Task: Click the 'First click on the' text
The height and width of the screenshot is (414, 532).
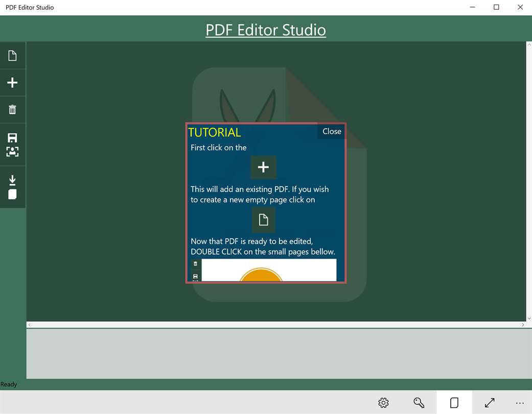Action: pyautogui.click(x=219, y=148)
